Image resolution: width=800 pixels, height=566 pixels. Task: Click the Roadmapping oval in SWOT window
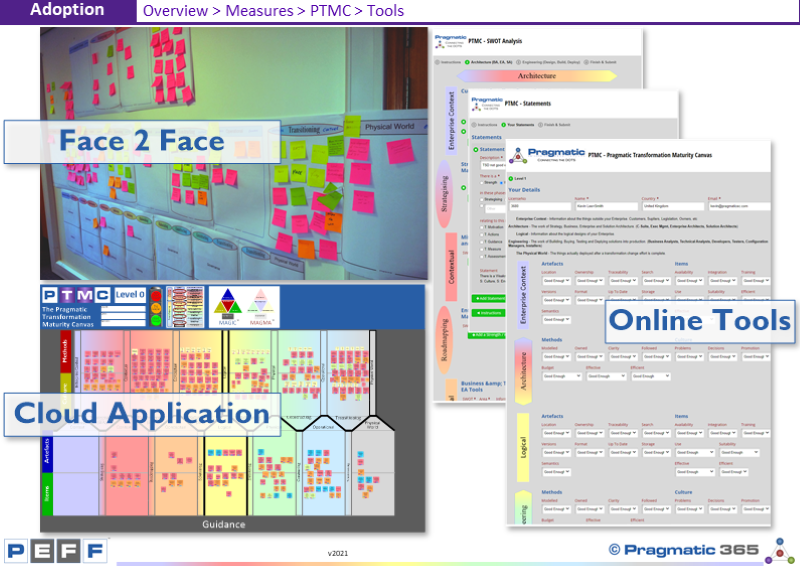(444, 341)
